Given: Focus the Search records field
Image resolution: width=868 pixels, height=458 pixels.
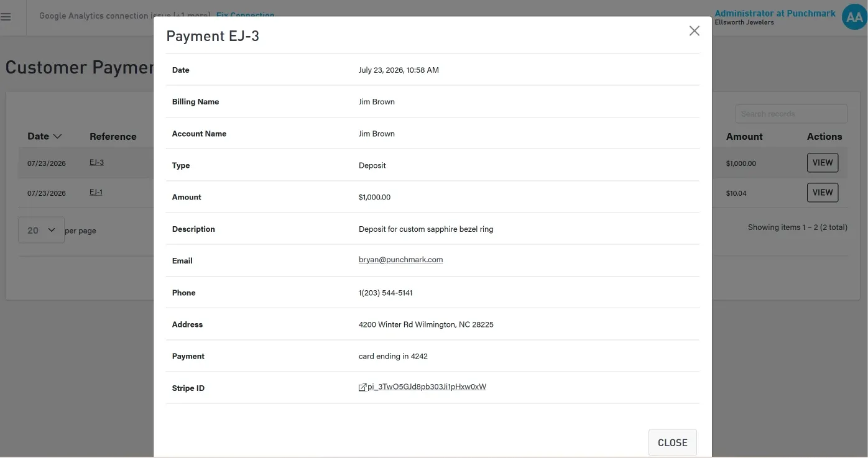Looking at the screenshot, I should coord(791,114).
